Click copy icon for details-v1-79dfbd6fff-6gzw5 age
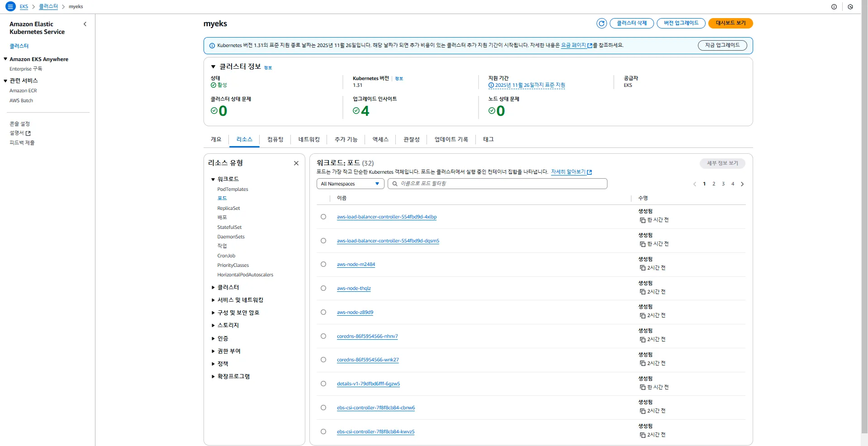The image size is (868, 446). point(642,387)
